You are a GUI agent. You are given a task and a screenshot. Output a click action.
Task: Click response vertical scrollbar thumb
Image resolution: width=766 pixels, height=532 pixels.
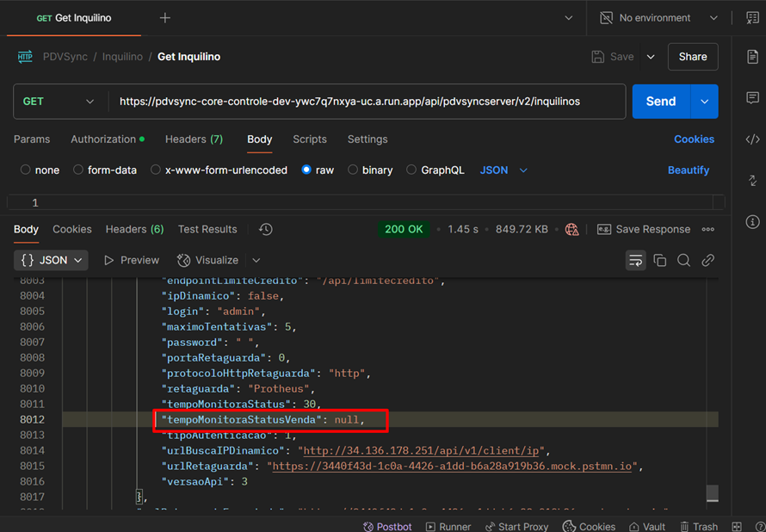coord(713,493)
